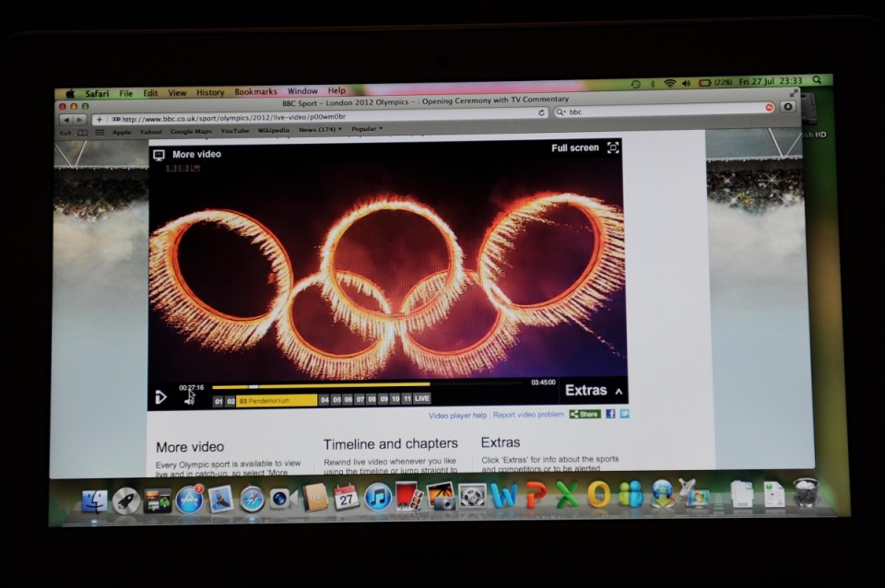Screen dimensions: 885x588
Task: Click the green Share button
Action: pos(584,414)
